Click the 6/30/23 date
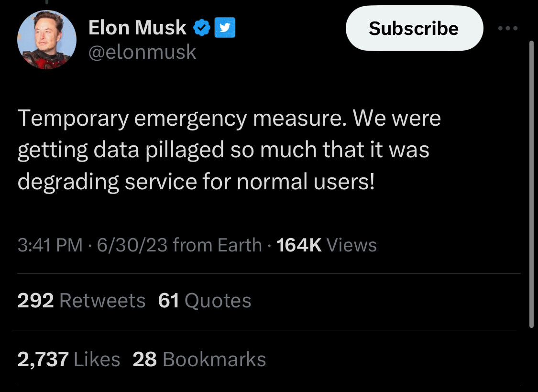Viewport: 538px width, 392px height. [132, 245]
